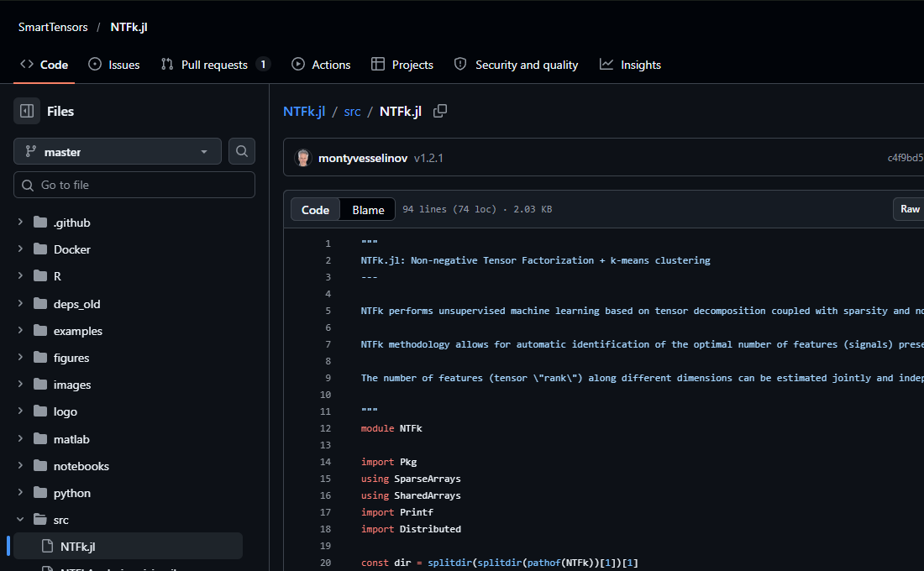924x571 pixels.
Task: Click the src breadcrumb link
Action: coord(353,112)
